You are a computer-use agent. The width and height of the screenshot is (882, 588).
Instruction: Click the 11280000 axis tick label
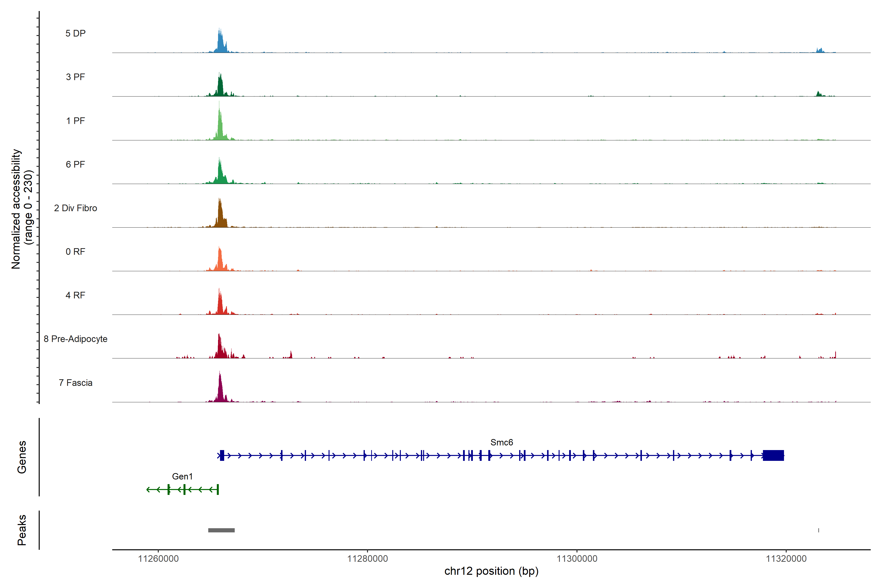367,559
